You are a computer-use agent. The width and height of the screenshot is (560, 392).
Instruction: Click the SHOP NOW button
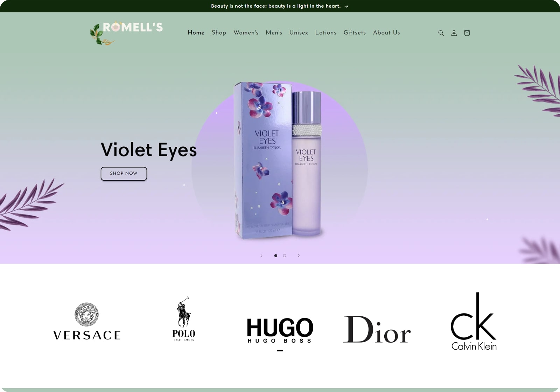tap(124, 174)
